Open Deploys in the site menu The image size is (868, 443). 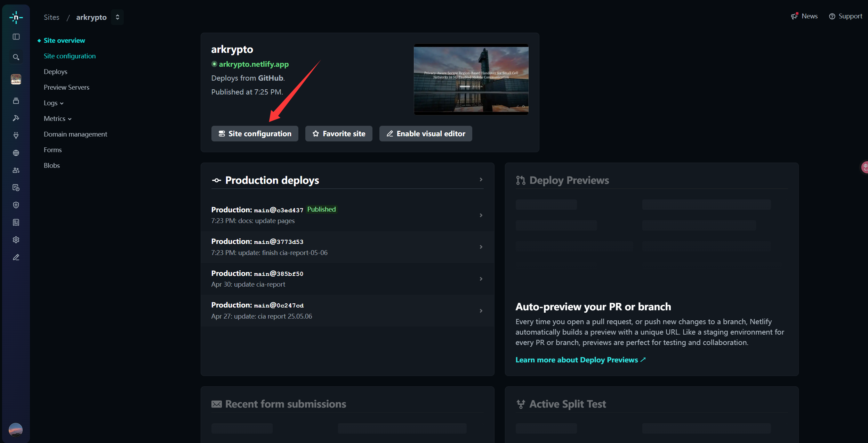pyautogui.click(x=55, y=72)
